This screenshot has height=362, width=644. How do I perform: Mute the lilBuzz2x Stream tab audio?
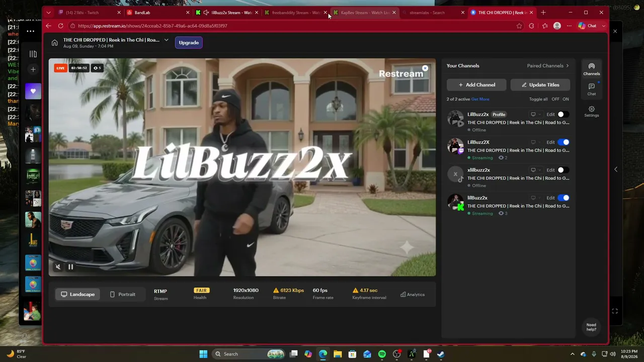pos(206,13)
